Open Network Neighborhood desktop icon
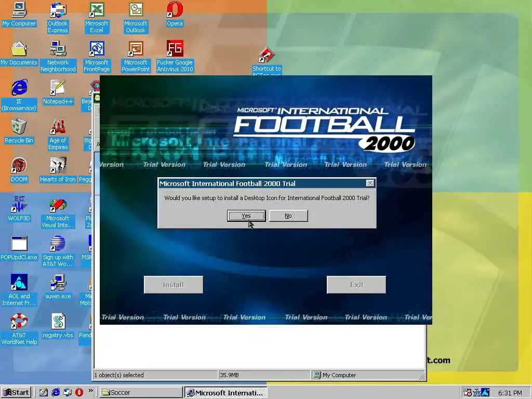Image resolution: width=532 pixels, height=399 pixels. coord(58,56)
